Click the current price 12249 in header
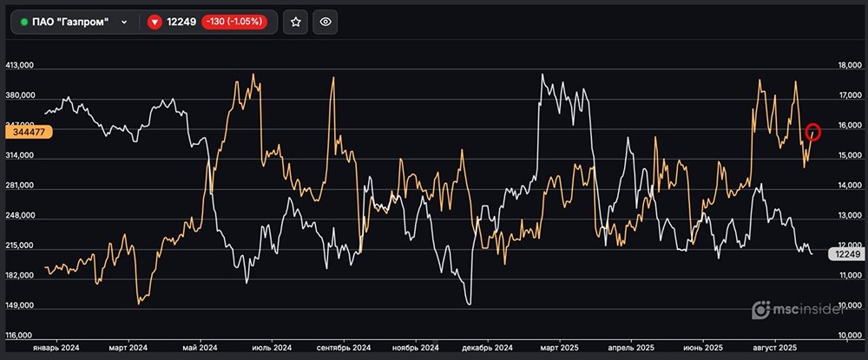This screenshot has height=360, width=868. coord(182,23)
